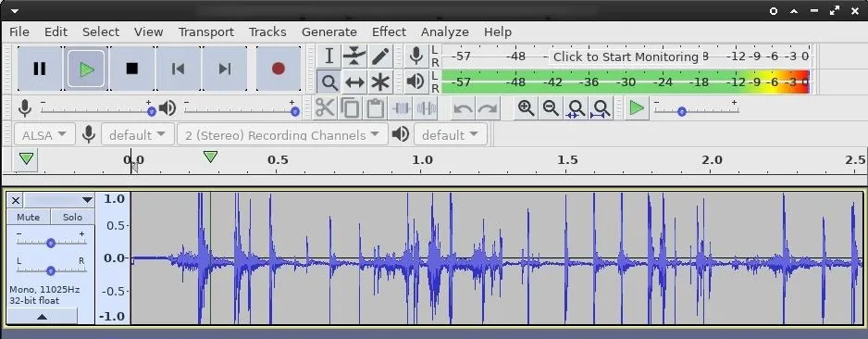Image resolution: width=868 pixels, height=339 pixels.
Task: Open the playback device default dropdown
Action: pos(450,134)
